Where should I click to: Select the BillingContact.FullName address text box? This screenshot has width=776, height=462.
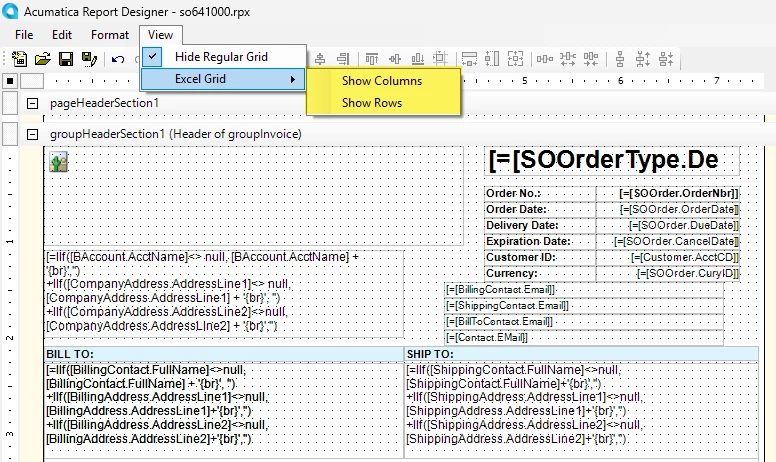pos(224,411)
